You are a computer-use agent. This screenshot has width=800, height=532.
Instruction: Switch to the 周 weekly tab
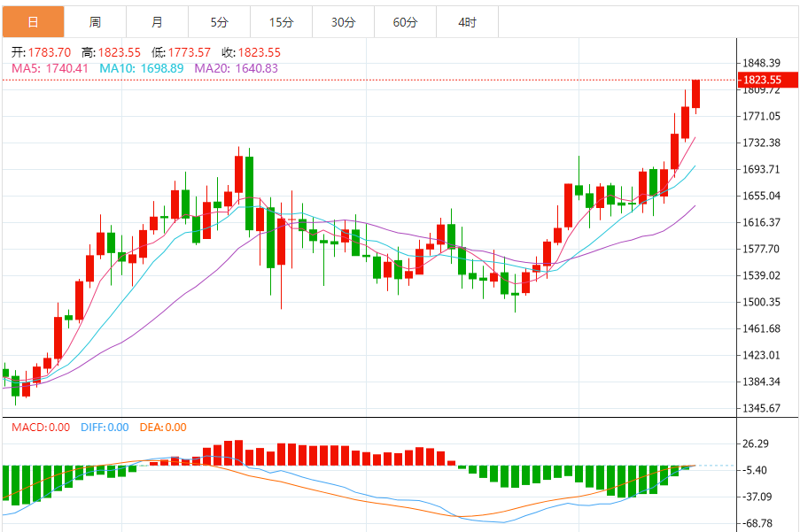(x=95, y=22)
